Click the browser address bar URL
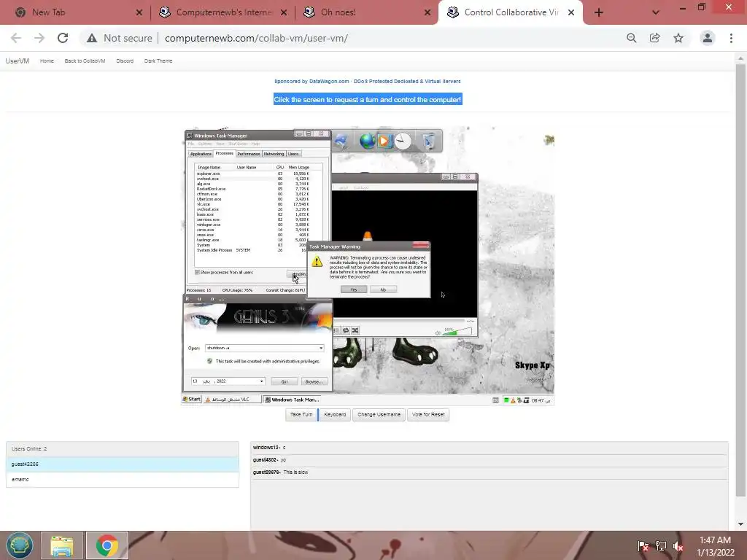Viewport: 747px width, 560px height. (x=256, y=38)
